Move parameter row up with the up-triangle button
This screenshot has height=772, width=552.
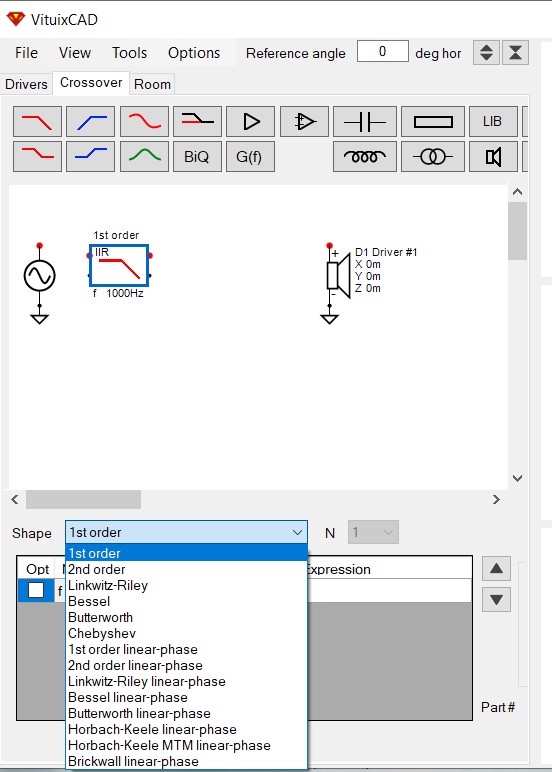point(496,569)
